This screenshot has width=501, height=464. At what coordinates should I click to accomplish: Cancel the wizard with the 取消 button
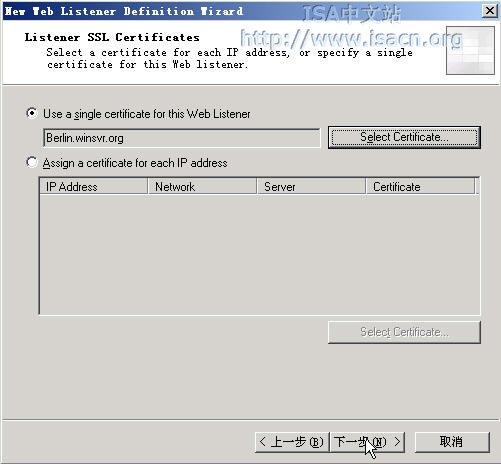click(x=452, y=442)
